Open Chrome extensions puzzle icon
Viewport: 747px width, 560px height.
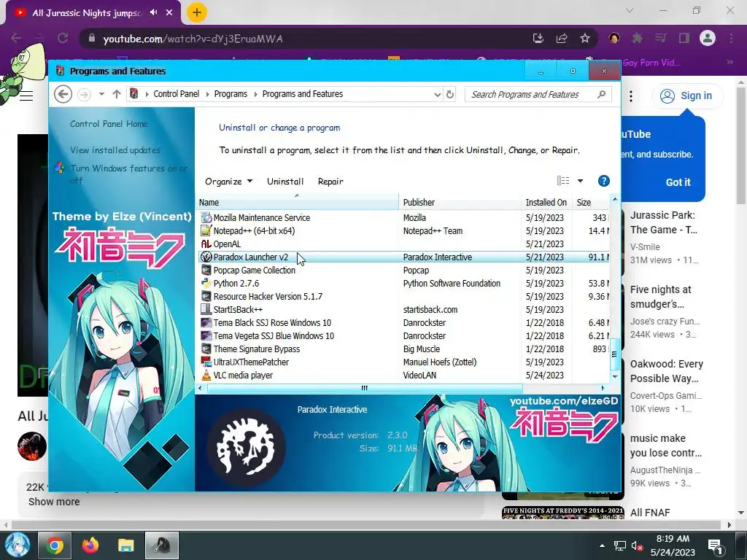tap(637, 38)
